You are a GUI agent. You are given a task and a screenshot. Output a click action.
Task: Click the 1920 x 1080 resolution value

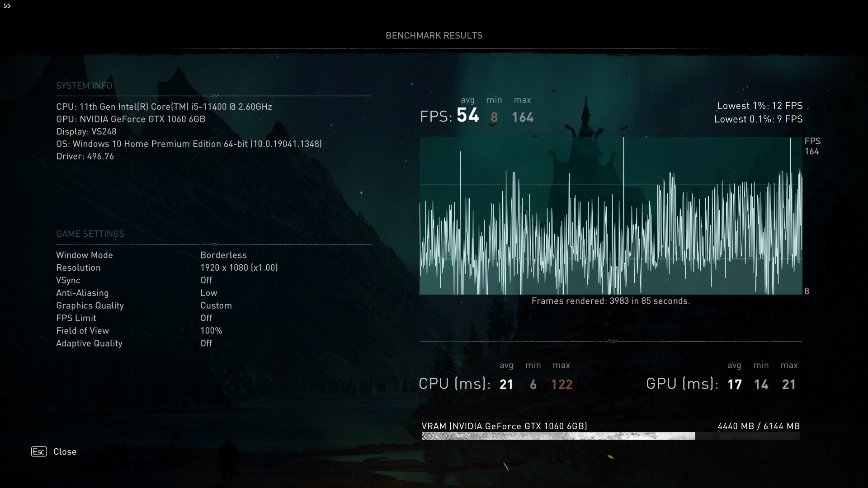239,268
